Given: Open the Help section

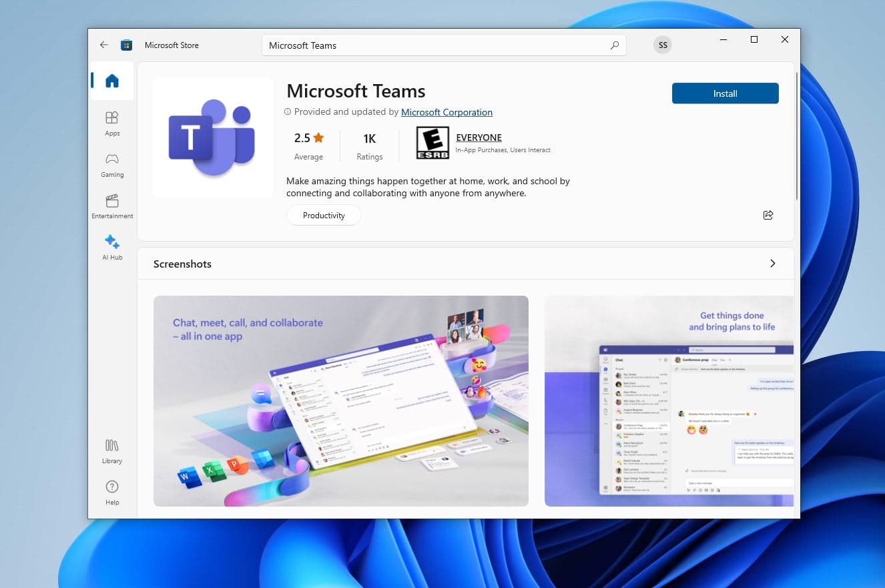Looking at the screenshot, I should tap(111, 491).
